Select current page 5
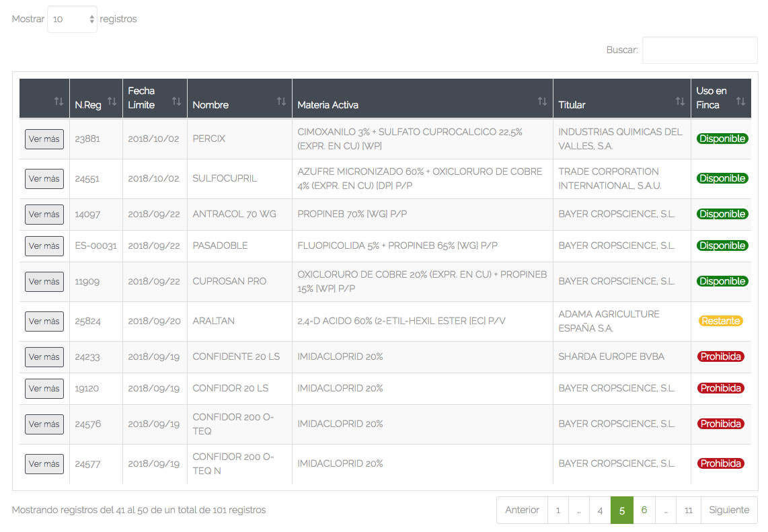The width and height of the screenshot is (768, 532). pyautogui.click(x=622, y=510)
